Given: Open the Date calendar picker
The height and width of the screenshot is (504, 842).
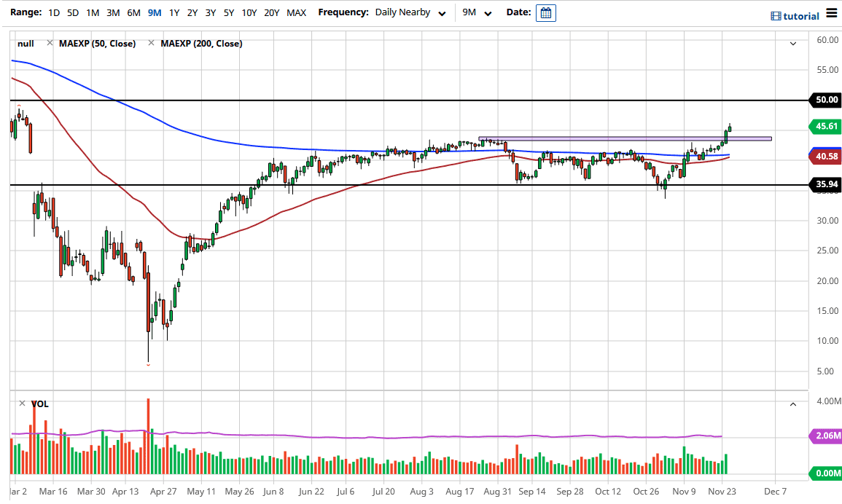Looking at the screenshot, I should coord(545,12).
